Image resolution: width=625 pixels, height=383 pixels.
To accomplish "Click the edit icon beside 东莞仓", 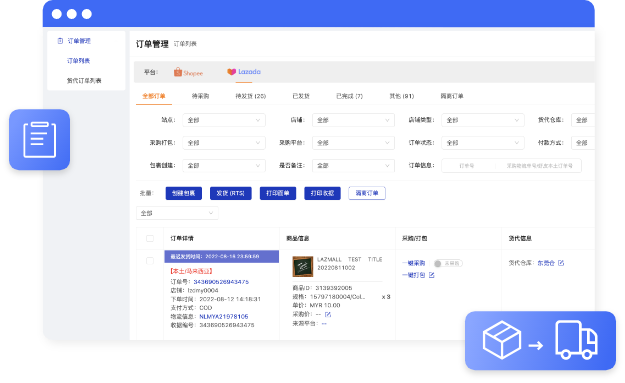I will point(561,263).
